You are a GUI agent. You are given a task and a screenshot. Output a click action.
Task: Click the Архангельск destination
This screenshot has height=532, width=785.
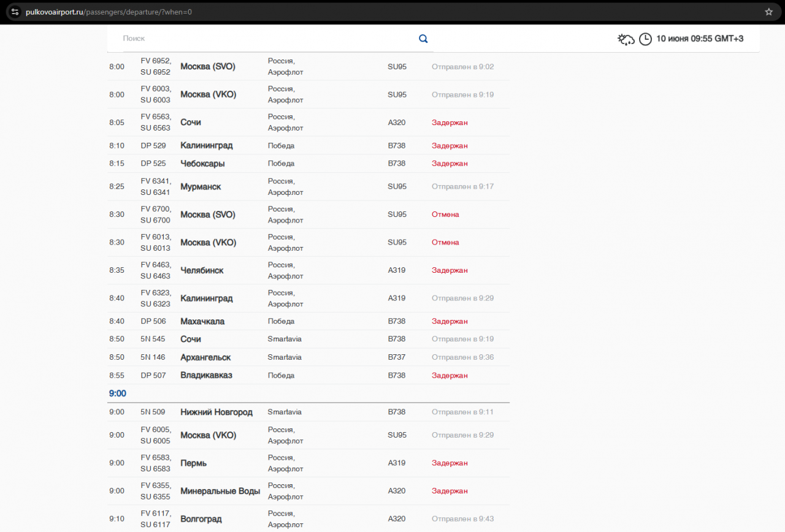coord(205,357)
